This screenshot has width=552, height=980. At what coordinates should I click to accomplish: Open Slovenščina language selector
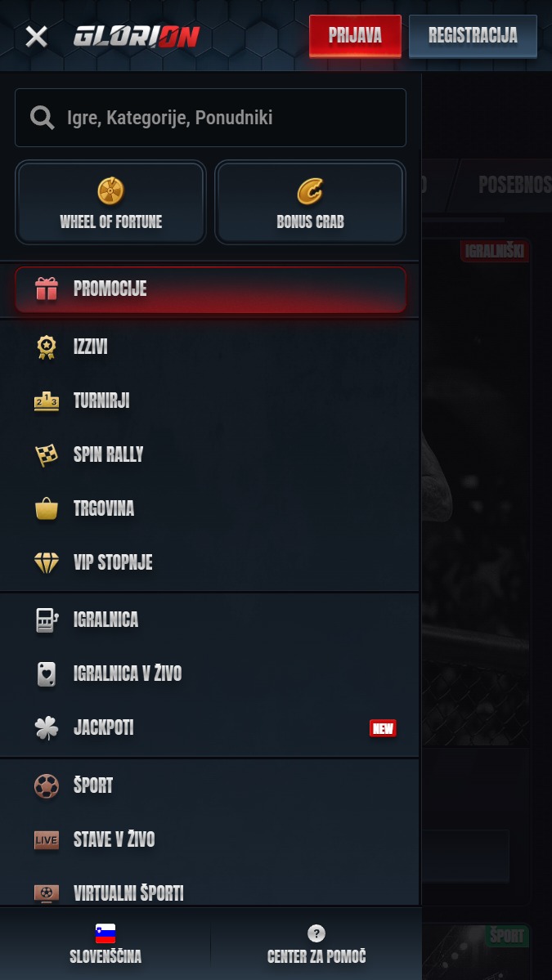[x=105, y=944]
